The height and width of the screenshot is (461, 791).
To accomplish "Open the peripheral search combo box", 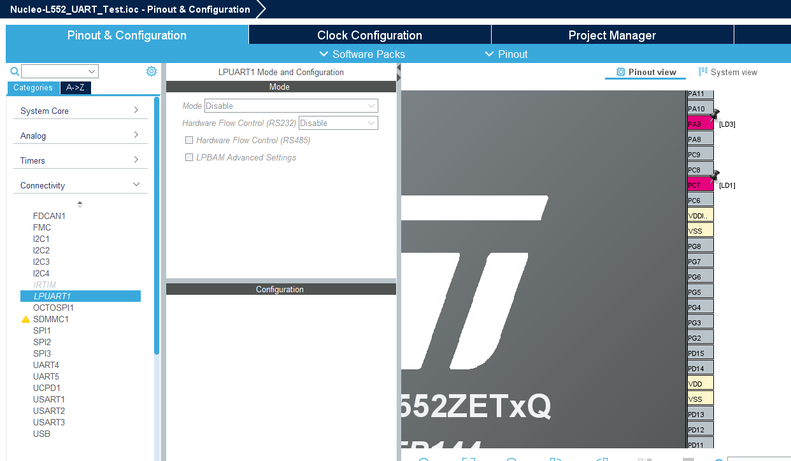I will tap(60, 71).
